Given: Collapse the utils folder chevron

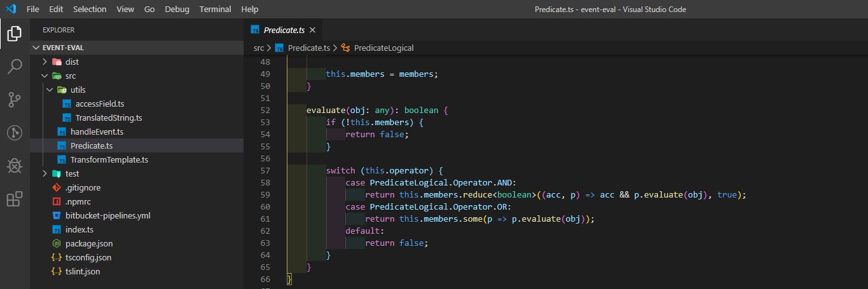Looking at the screenshot, I should tap(50, 90).
